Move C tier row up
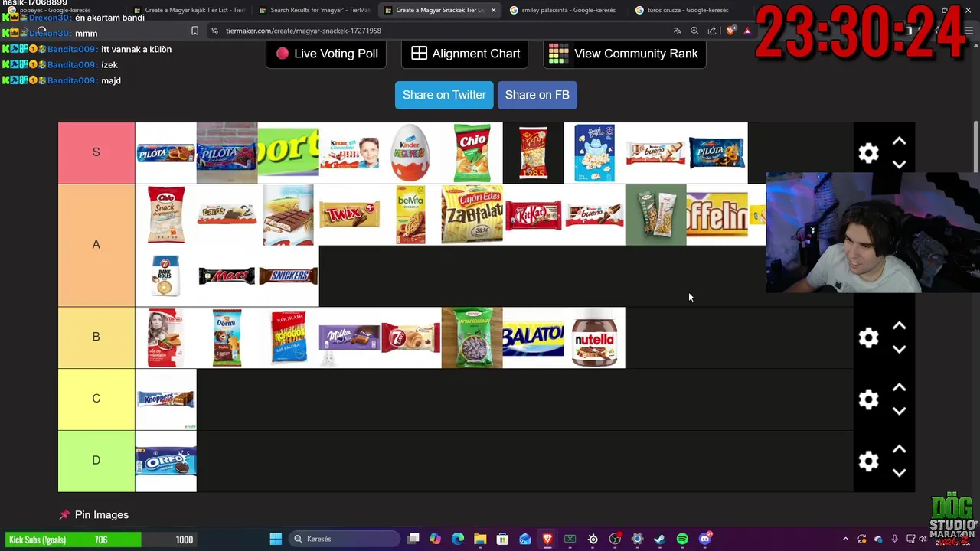The width and height of the screenshot is (980, 551). click(900, 388)
